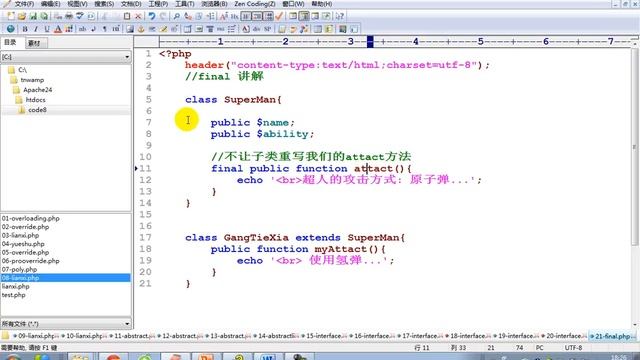Click the Replace toolbar icon
The height and width of the screenshot is (360, 640).
[x=188, y=16]
